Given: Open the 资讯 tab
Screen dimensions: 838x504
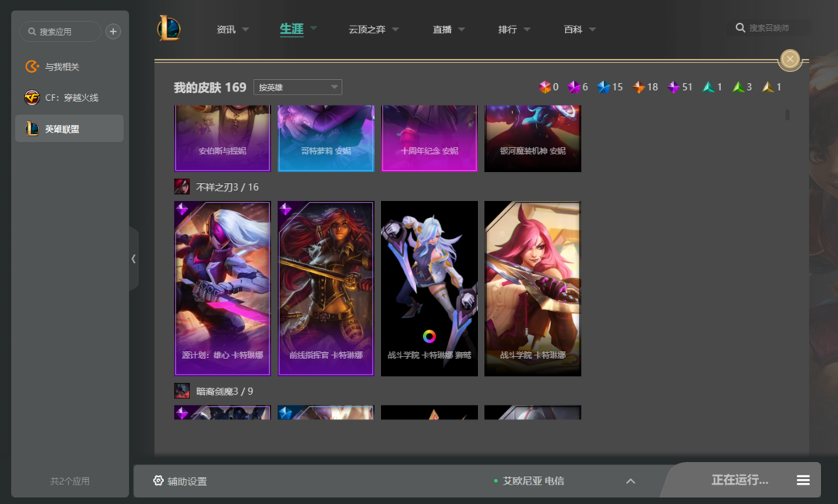Looking at the screenshot, I should [226, 29].
